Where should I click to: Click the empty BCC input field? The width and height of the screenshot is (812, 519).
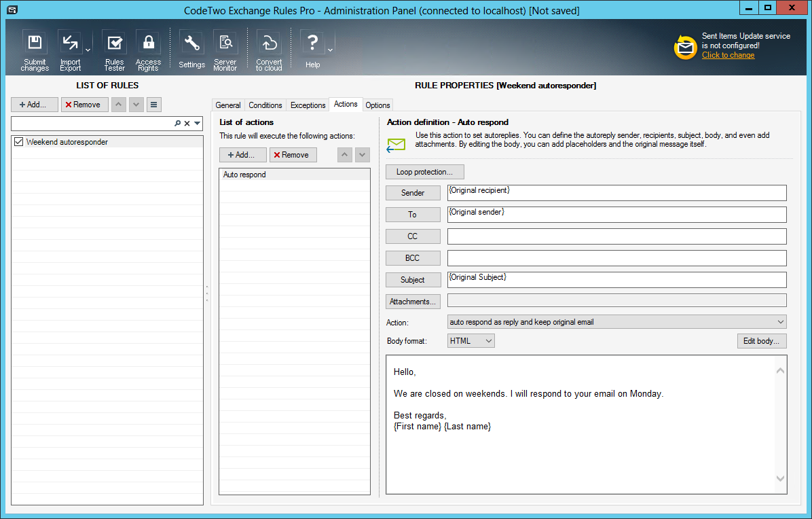[616, 258]
